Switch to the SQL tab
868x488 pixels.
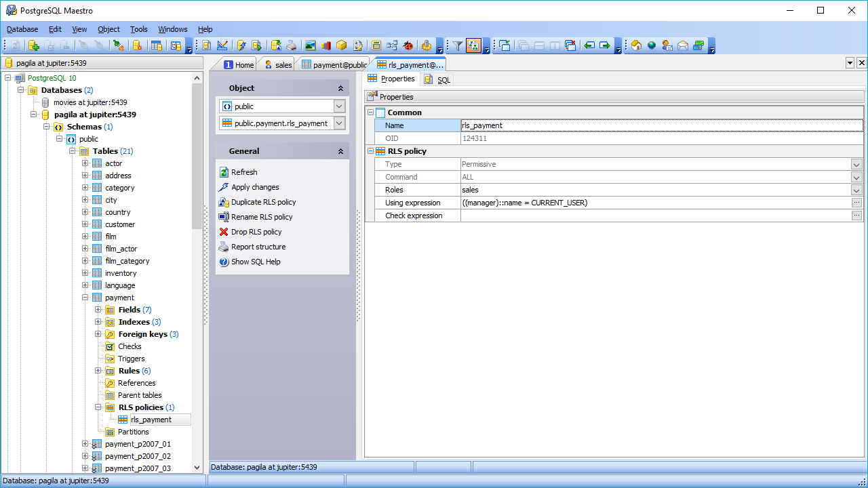[437, 79]
